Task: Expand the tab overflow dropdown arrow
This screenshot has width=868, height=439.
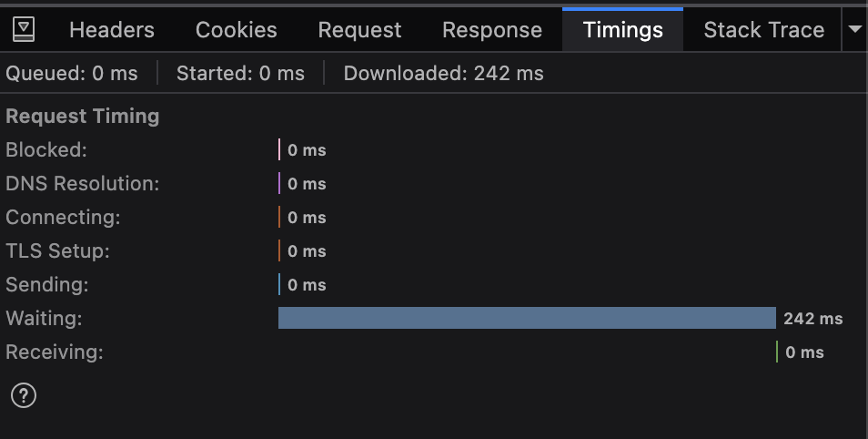Action: 854,30
